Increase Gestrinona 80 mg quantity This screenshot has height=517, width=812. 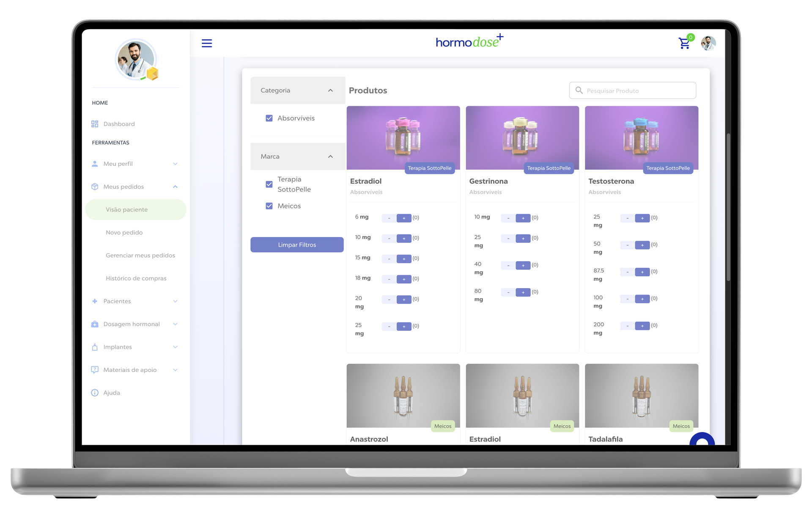[523, 292]
